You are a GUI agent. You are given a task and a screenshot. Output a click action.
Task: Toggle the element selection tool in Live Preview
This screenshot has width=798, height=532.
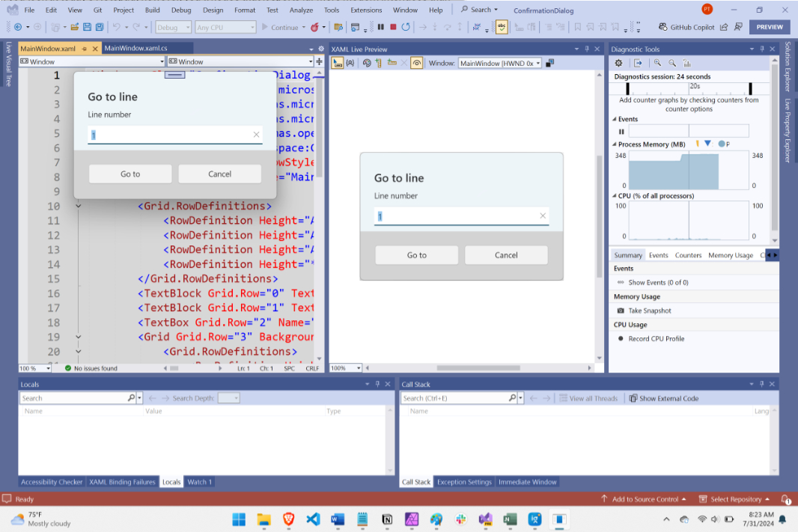[x=337, y=63]
